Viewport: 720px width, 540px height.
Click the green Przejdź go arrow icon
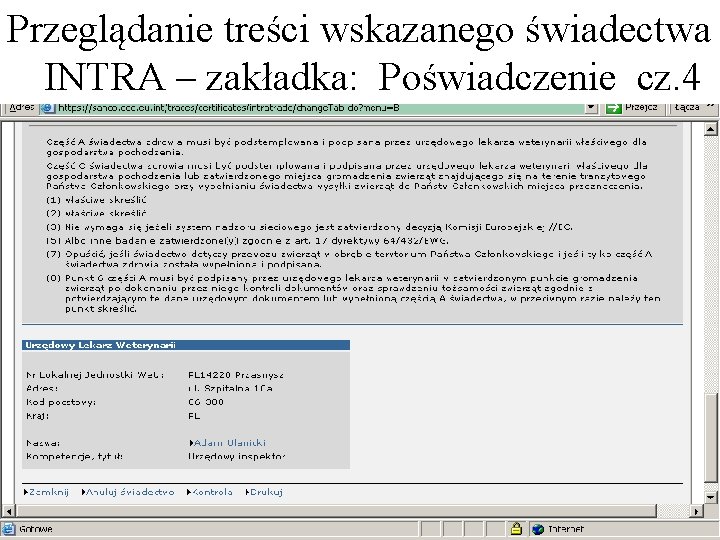click(613, 108)
